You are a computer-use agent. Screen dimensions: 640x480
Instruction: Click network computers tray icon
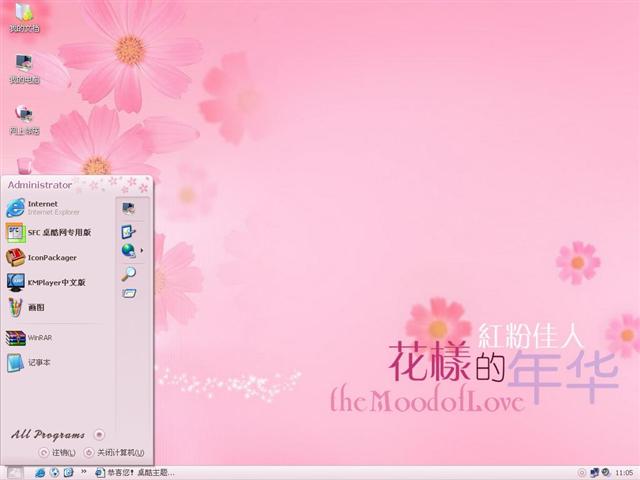[595, 473]
